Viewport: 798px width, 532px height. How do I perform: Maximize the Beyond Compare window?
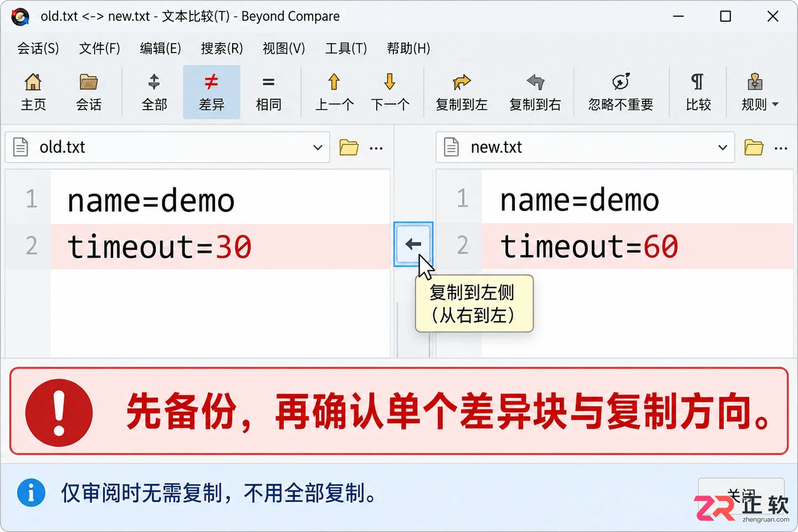(x=725, y=17)
